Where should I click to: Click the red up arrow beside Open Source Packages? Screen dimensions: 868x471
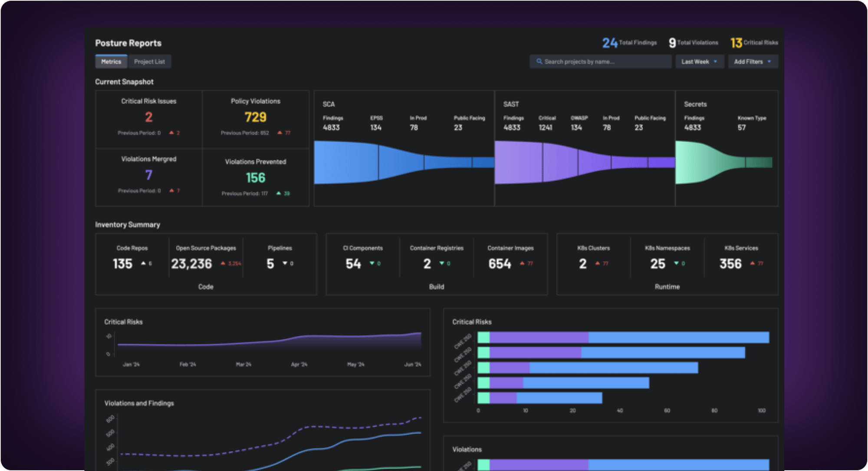pyautogui.click(x=223, y=263)
